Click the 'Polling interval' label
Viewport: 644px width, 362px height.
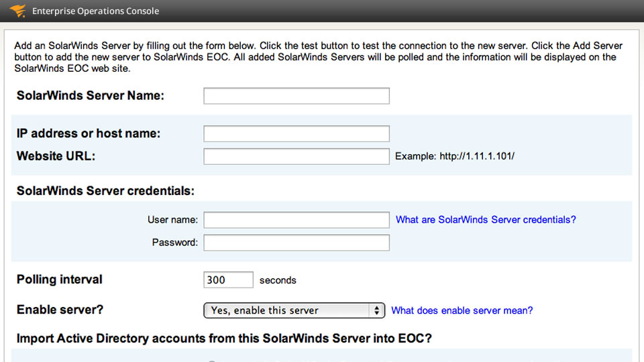tap(59, 280)
